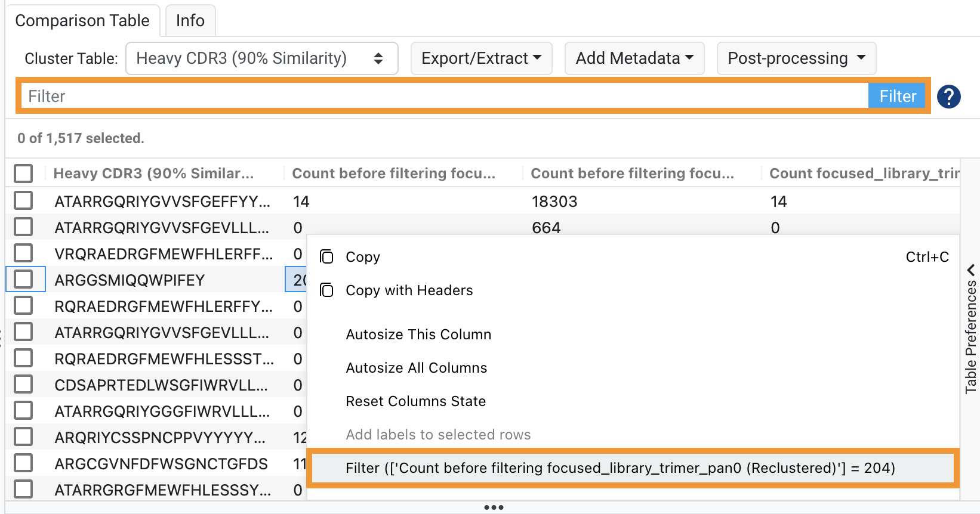Check the ARQRIYCSSPNCPPVYYYYY row checkbox
Screen dimensions: 980x514
coord(23,436)
